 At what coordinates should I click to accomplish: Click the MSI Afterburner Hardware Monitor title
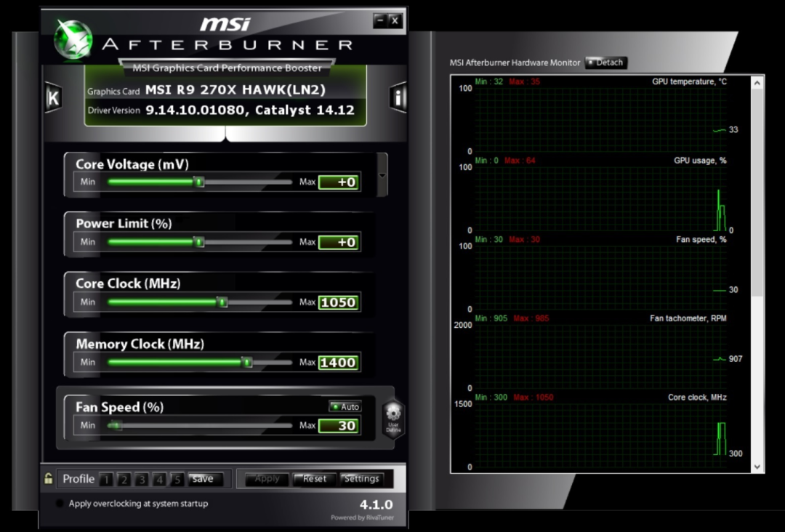coord(515,63)
